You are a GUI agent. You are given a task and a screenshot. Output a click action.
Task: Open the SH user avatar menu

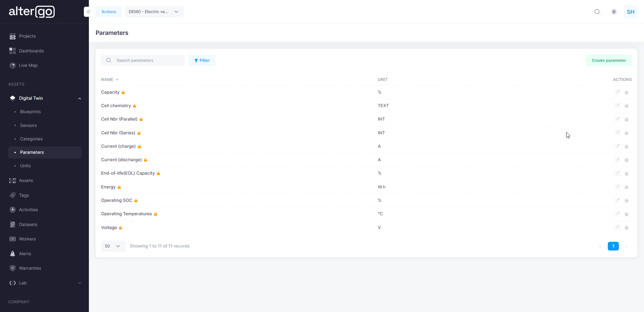(x=630, y=12)
